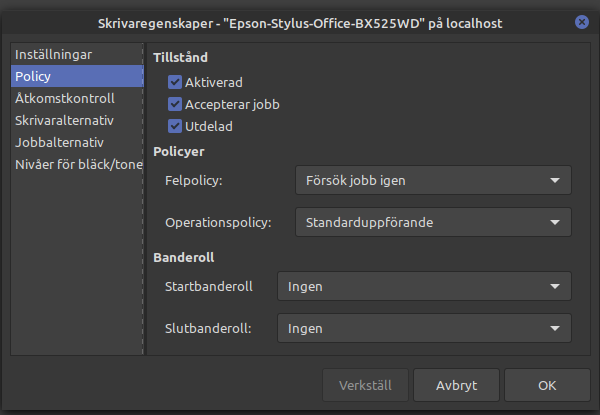Open the Startbanderoll dropdown

(424, 286)
